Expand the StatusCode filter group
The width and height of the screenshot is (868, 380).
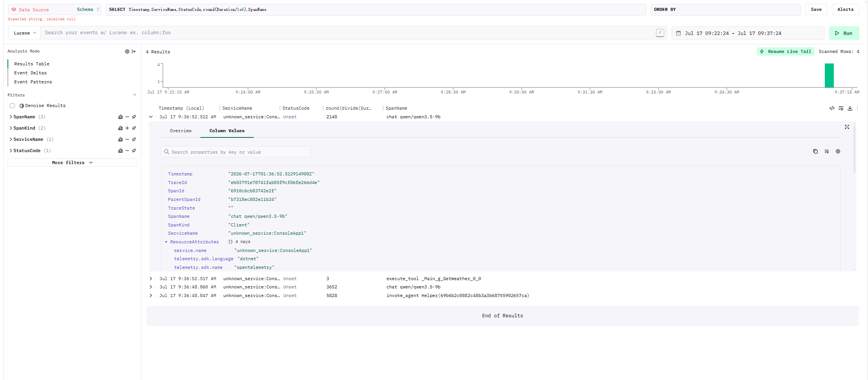pyautogui.click(x=11, y=151)
